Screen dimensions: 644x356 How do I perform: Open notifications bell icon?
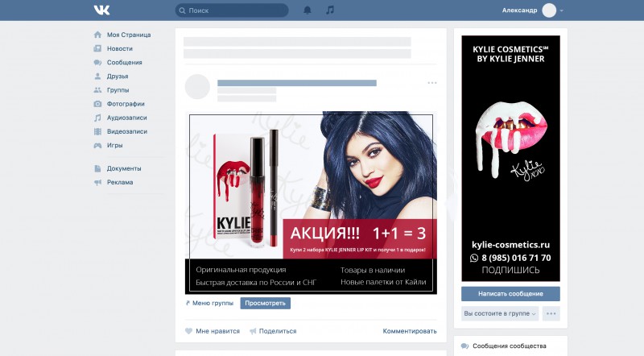tap(308, 10)
